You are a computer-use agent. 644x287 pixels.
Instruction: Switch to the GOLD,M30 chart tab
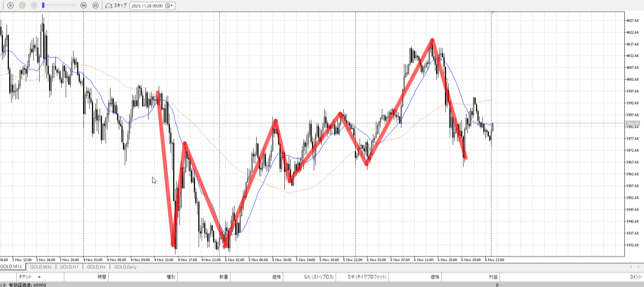[x=41, y=267]
